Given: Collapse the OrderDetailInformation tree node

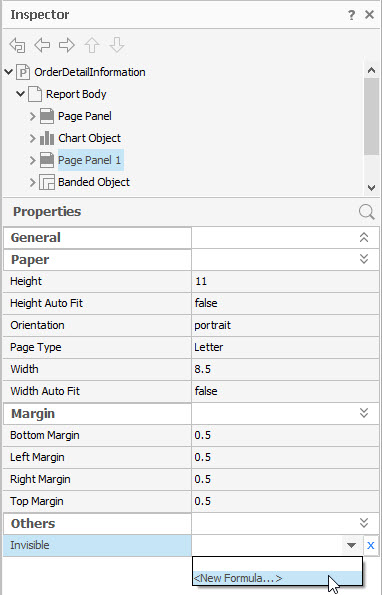Looking at the screenshot, I should point(9,72).
